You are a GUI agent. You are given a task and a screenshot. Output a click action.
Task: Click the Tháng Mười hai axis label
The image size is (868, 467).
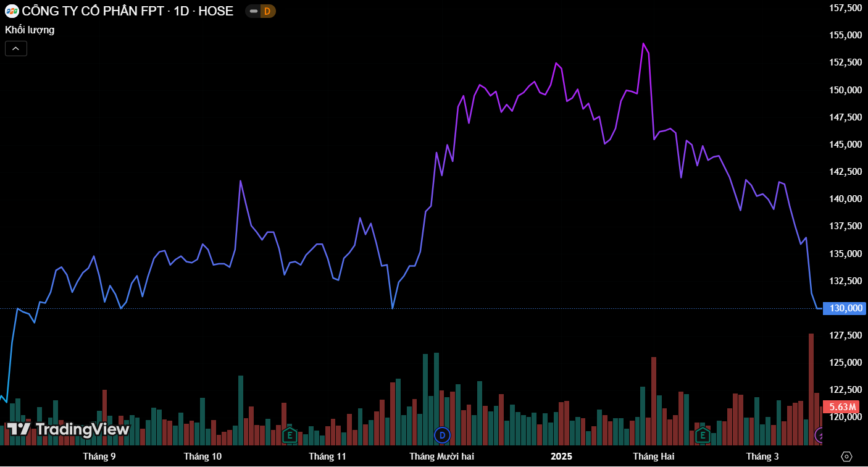point(441,456)
